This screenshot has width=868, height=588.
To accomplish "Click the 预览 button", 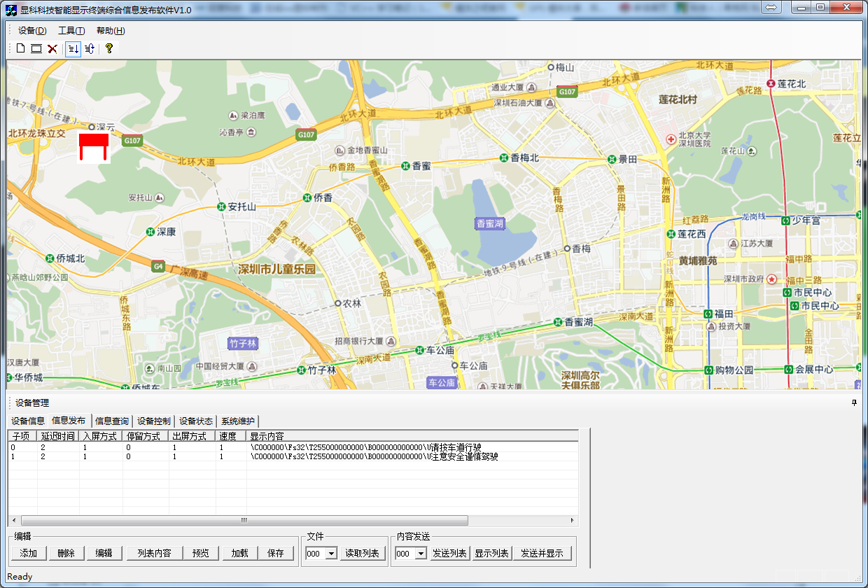I will pyautogui.click(x=201, y=553).
